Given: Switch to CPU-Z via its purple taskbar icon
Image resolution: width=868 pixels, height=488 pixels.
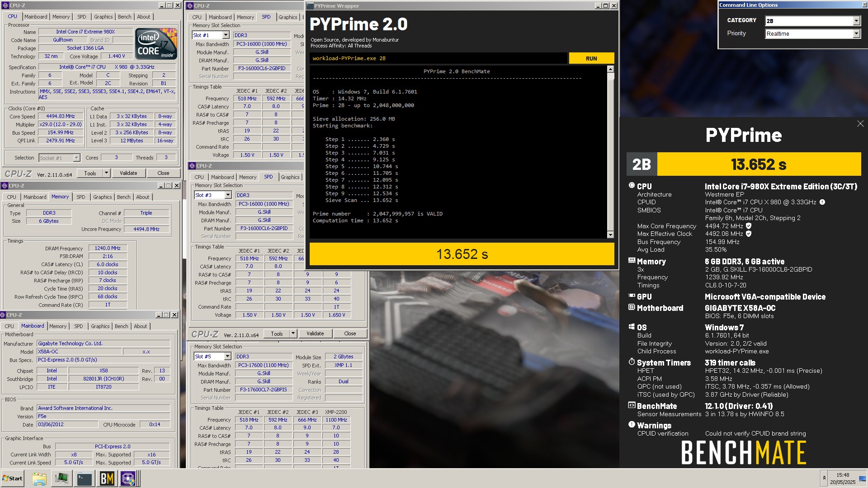Looking at the screenshot, I should pos(128,479).
